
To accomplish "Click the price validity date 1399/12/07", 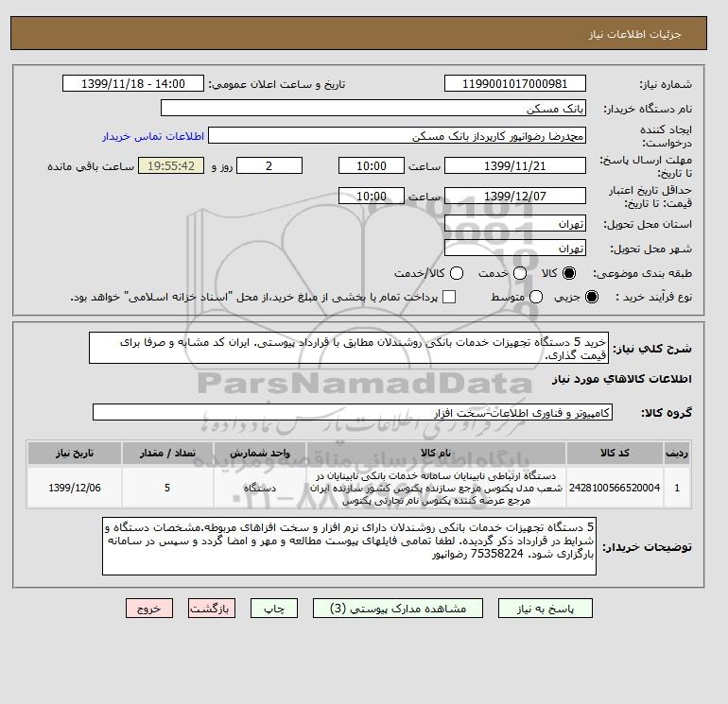I will point(515,196).
